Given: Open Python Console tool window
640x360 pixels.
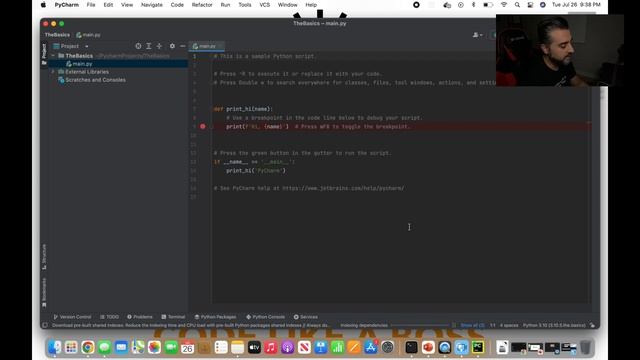Looking at the screenshot, I should click(265, 317).
